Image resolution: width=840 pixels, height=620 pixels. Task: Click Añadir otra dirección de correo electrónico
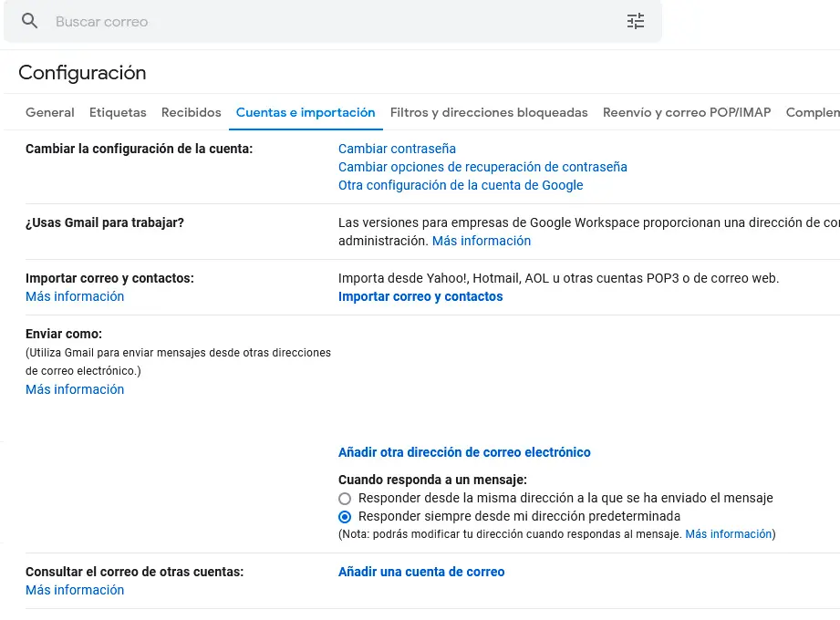[x=464, y=452]
